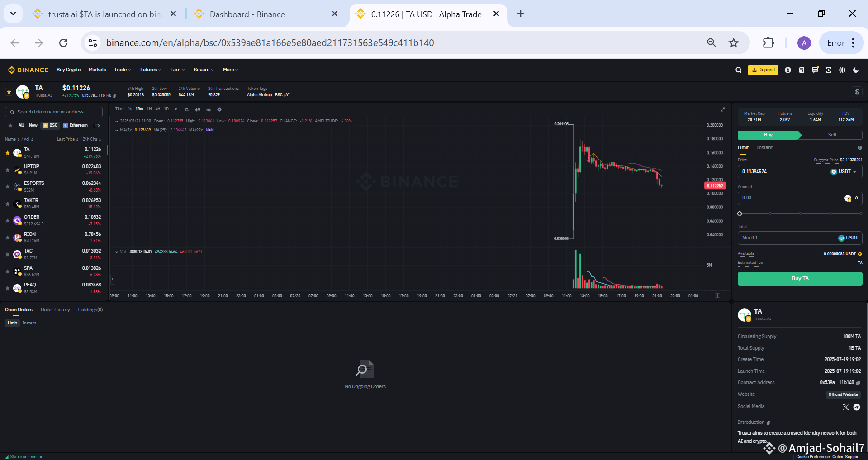Collapse the MA indicator line chevron
This screenshot has height=460, width=868.
click(117, 130)
